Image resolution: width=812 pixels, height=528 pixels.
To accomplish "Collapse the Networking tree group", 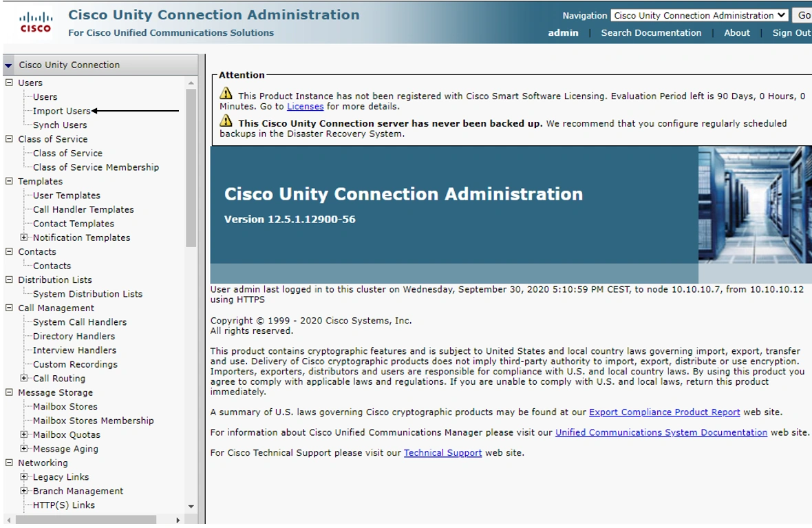I will click(x=9, y=463).
